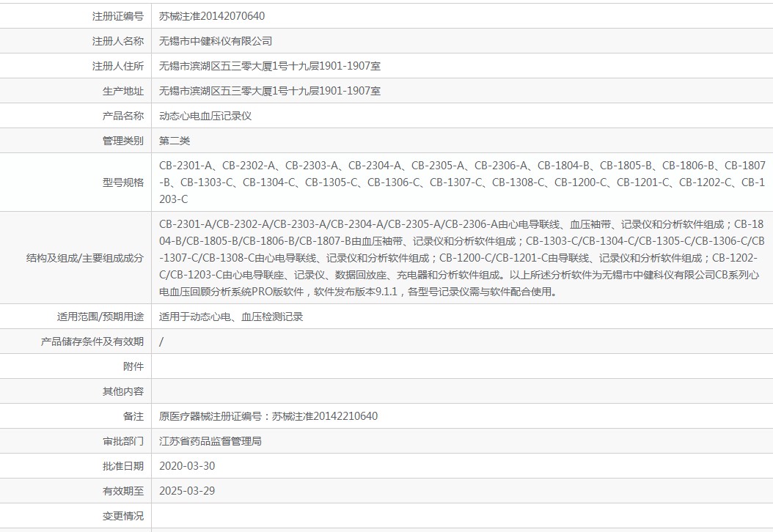Image resolution: width=773 pixels, height=532 pixels.
Task: Select company name 无锡市中健科仪有限公司
Action: tap(216, 41)
